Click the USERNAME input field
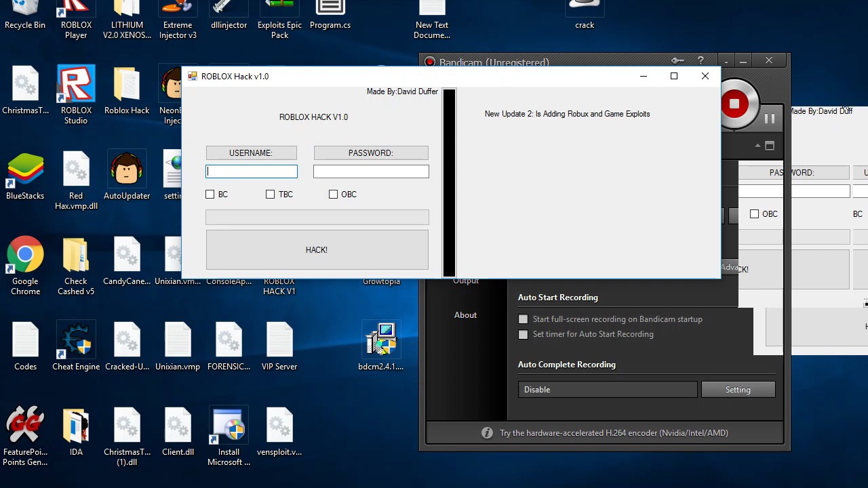 pyautogui.click(x=252, y=172)
